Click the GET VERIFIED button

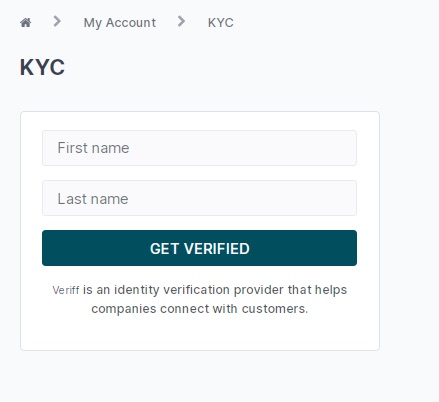click(x=199, y=248)
